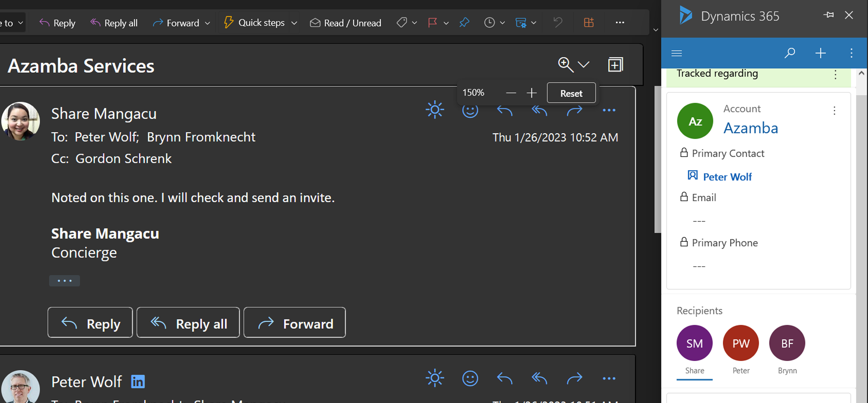The width and height of the screenshot is (868, 403).
Task: Click the large Reply all button
Action: pyautogui.click(x=188, y=323)
